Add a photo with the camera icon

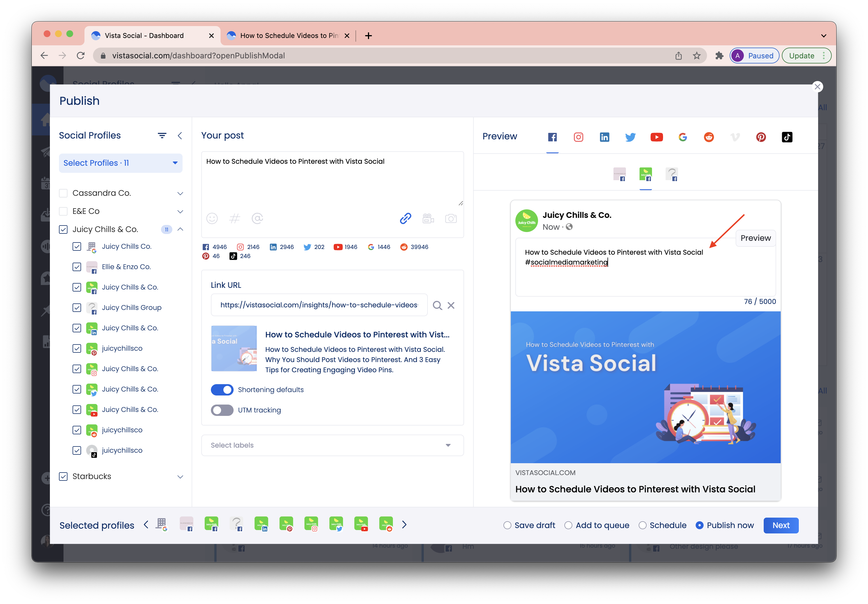[x=451, y=218]
